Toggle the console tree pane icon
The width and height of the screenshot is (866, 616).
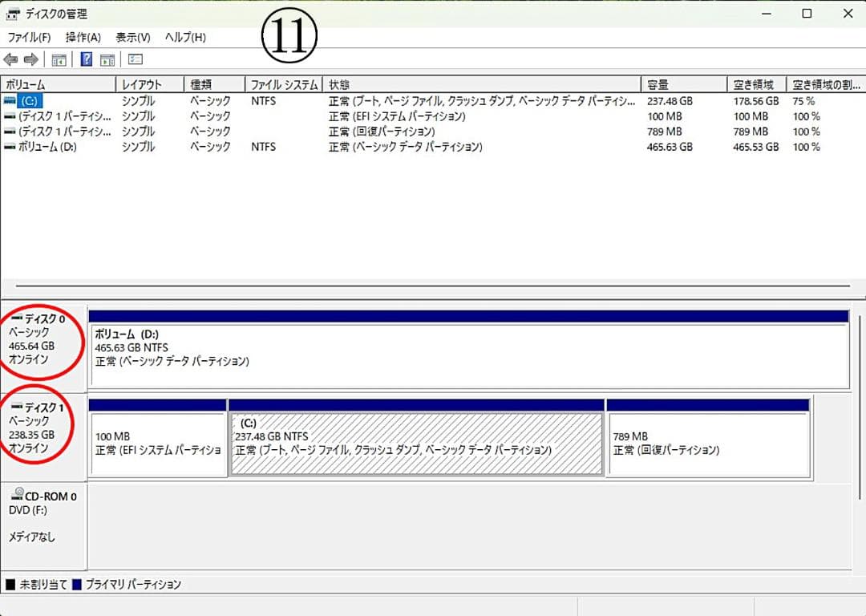[x=59, y=59]
